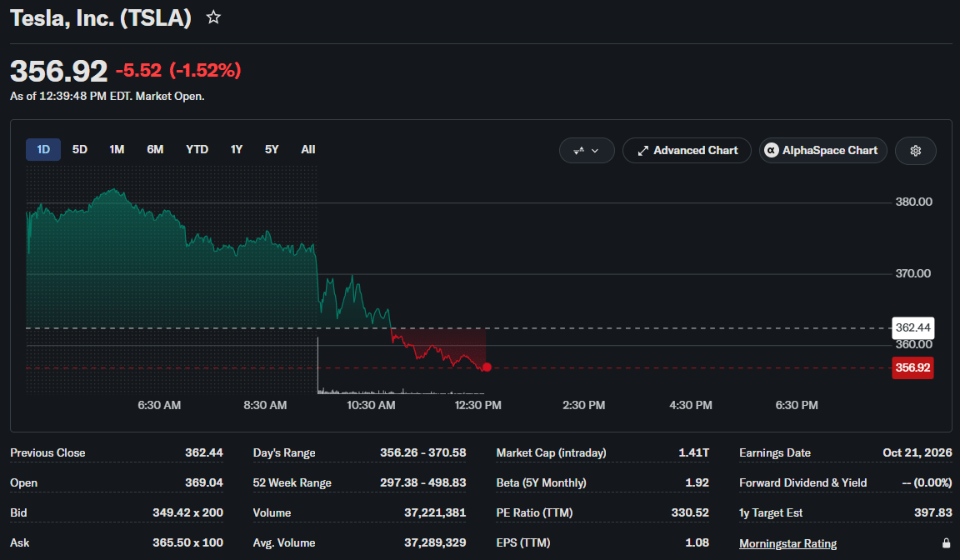
Task: Open the chart type dropdown
Action: click(x=587, y=151)
